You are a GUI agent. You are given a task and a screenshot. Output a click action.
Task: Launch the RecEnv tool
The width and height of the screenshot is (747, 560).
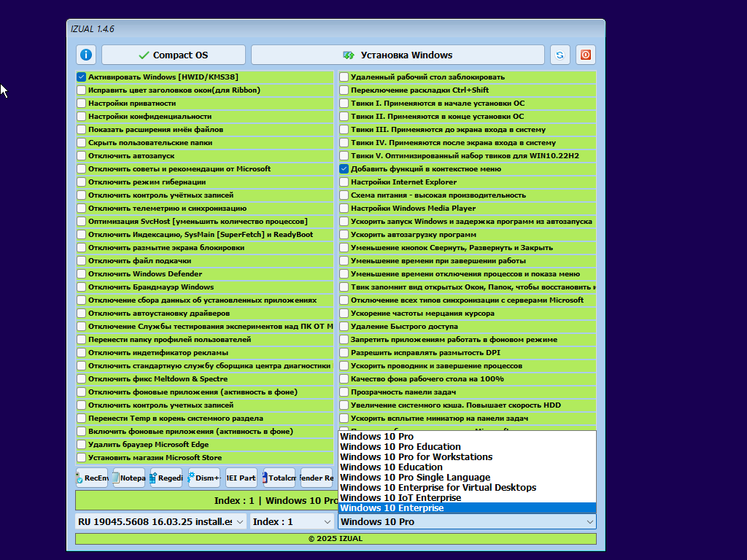(x=92, y=478)
